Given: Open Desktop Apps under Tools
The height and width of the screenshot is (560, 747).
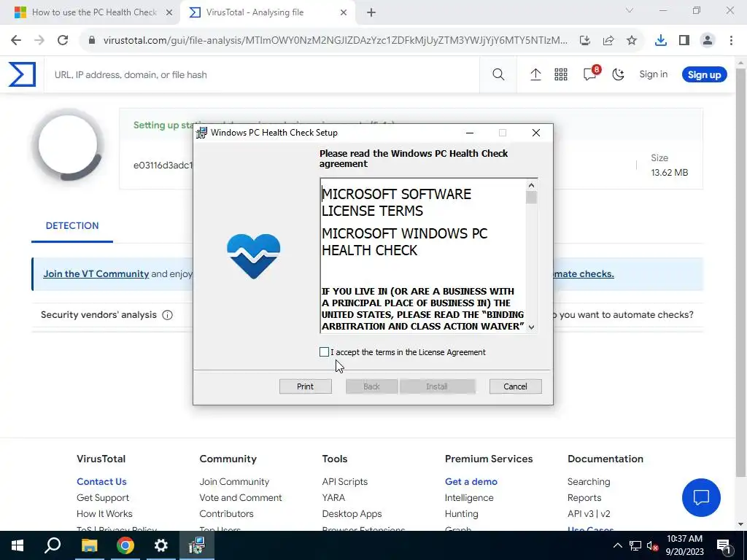Looking at the screenshot, I should pos(352,514).
